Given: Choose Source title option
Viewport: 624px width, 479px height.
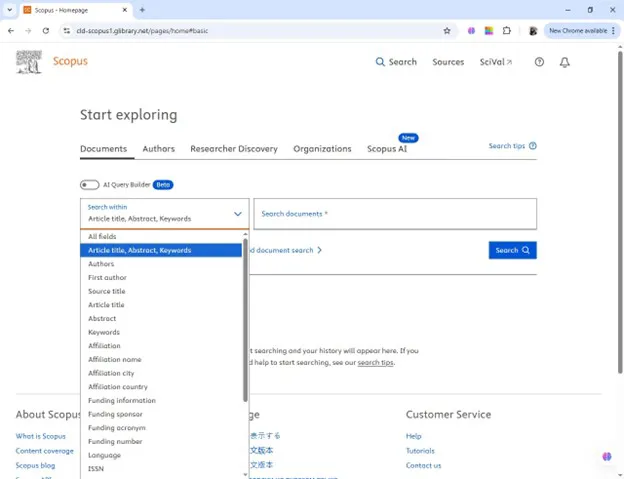Looking at the screenshot, I should click(x=161, y=291).
